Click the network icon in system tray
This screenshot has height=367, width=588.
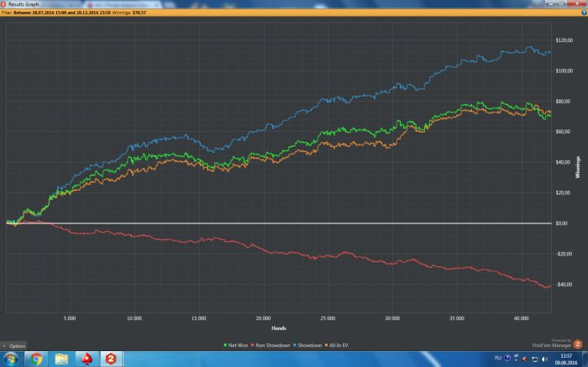coord(535,359)
